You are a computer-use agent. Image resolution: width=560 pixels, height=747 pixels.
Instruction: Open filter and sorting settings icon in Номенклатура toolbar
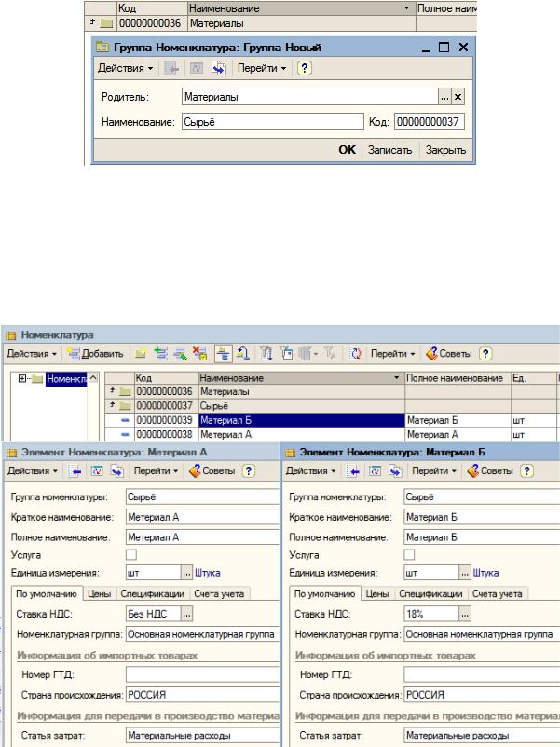pyautogui.click(x=266, y=354)
